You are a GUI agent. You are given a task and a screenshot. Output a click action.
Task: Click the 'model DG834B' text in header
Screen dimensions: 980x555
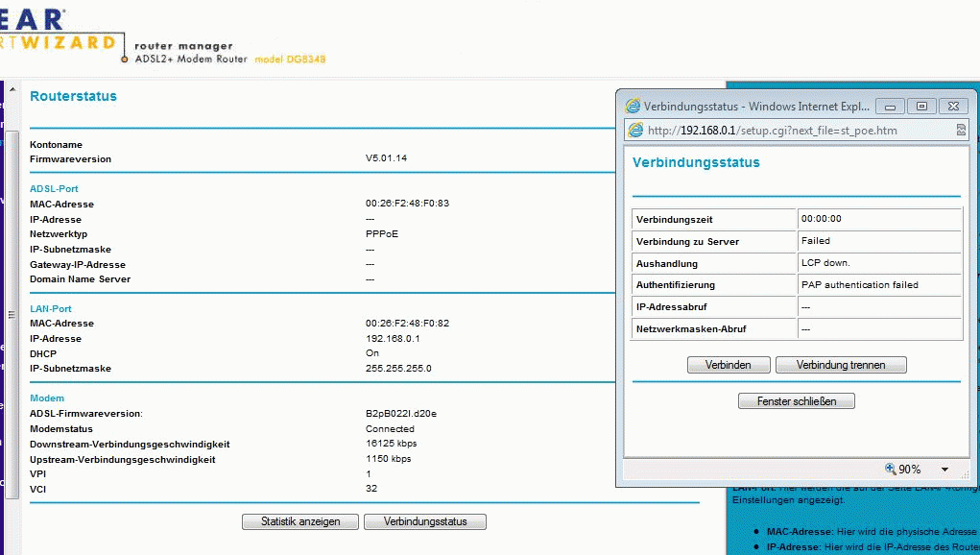pyautogui.click(x=290, y=60)
